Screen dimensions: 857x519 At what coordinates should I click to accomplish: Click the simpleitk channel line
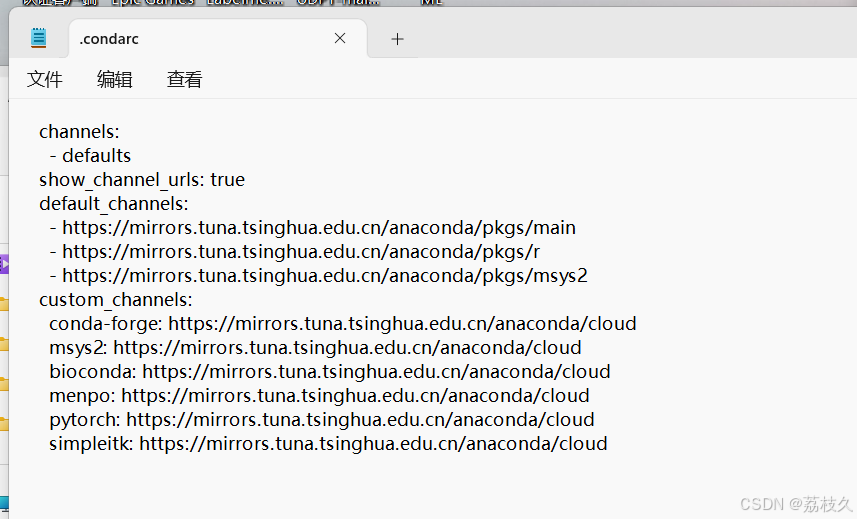click(328, 444)
